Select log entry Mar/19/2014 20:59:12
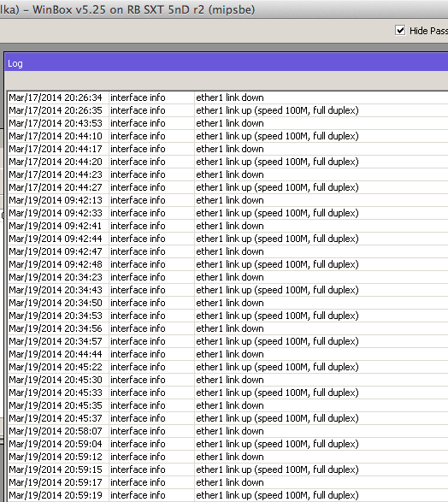Screen dimensions: 448x502 click(227, 457)
